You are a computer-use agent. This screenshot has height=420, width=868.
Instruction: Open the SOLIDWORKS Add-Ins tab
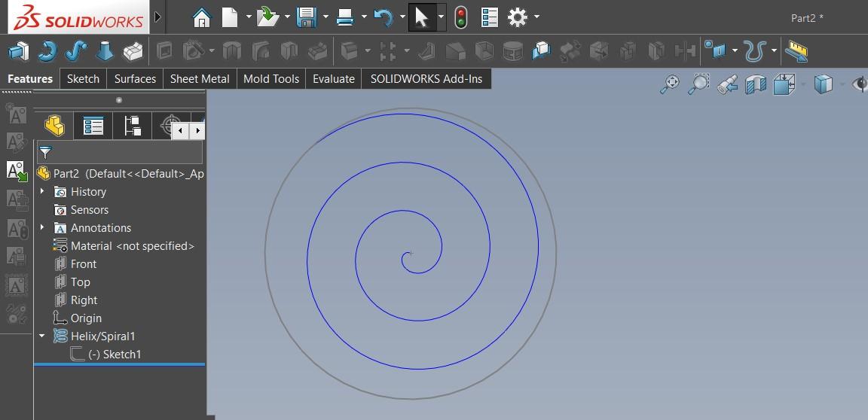[x=426, y=79]
